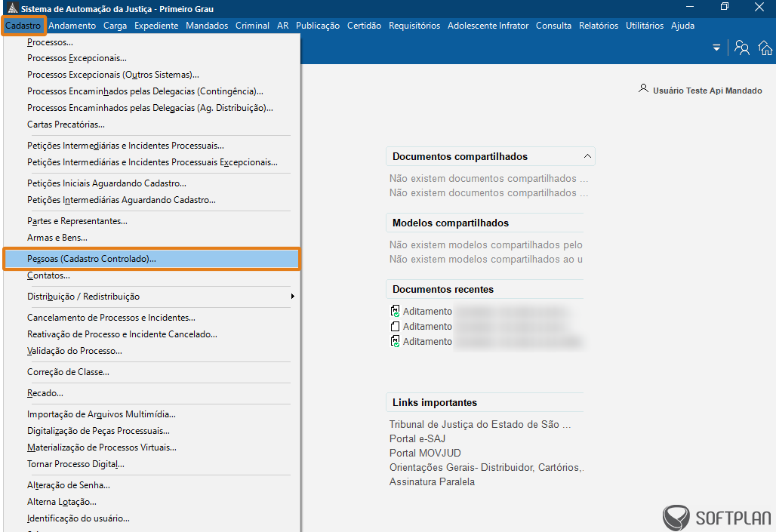Click the home icon in toolbar

click(x=765, y=48)
